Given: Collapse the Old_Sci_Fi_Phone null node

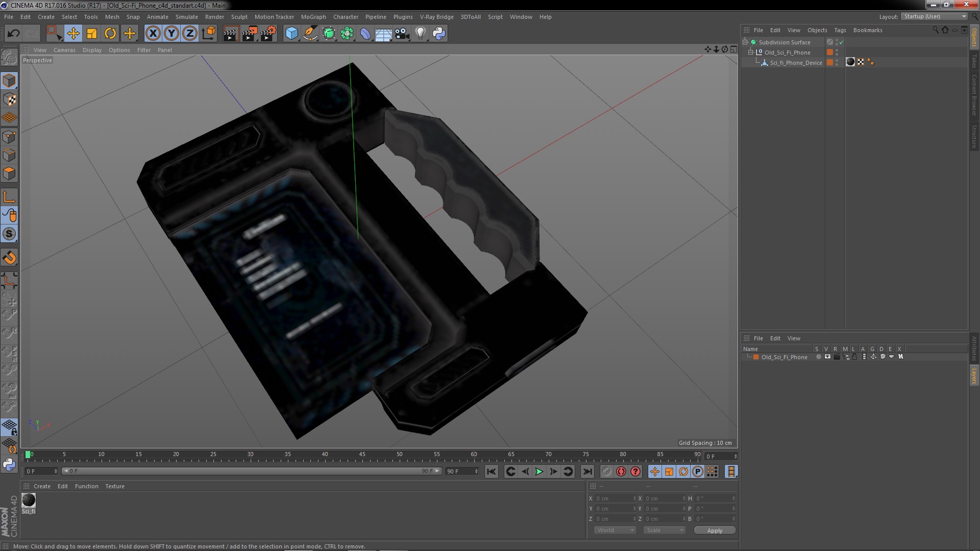Looking at the screenshot, I should tap(751, 52).
